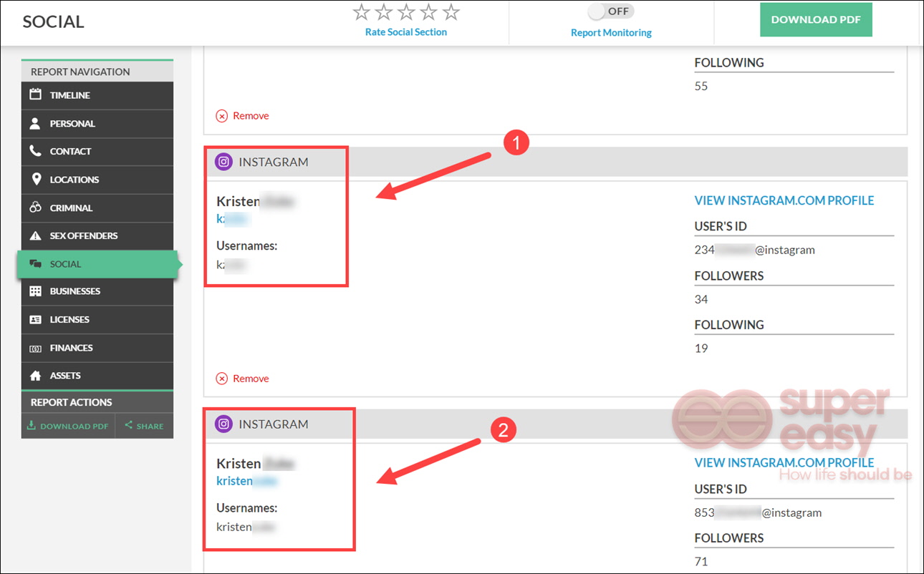Click the first INSTAGRAM section header text
Image resolution: width=924 pixels, height=574 pixels.
(274, 162)
